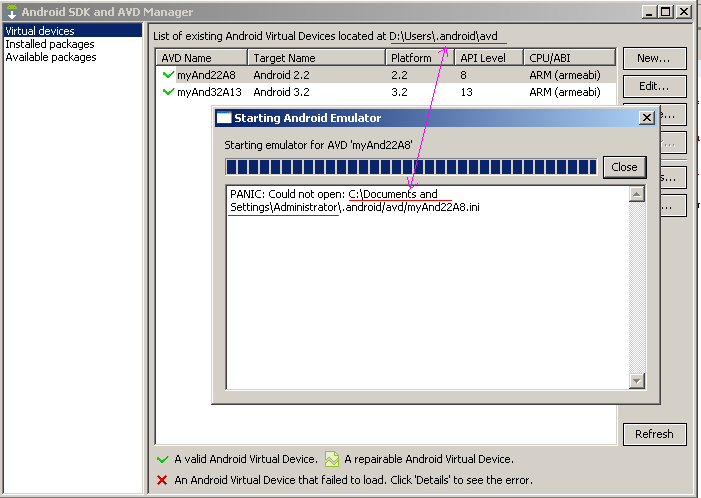Click platform 3.2 cell of myAnd32A13
This screenshot has height=498, width=701.
point(399,92)
